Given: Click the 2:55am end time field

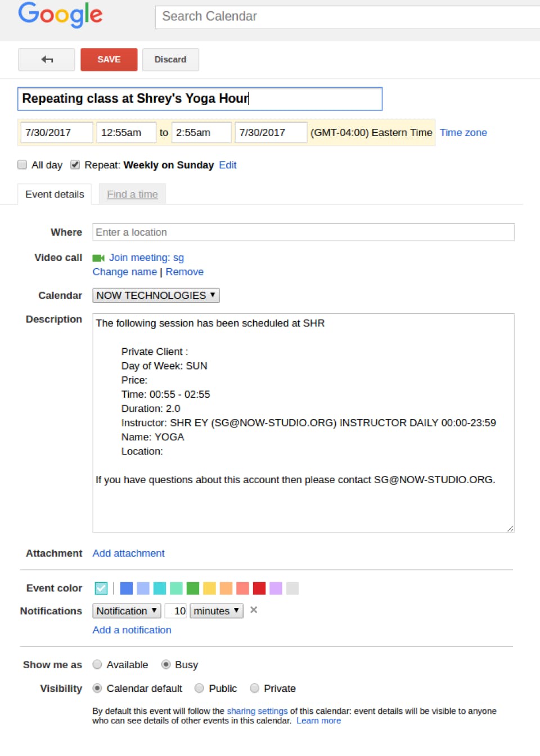Looking at the screenshot, I should [x=201, y=133].
